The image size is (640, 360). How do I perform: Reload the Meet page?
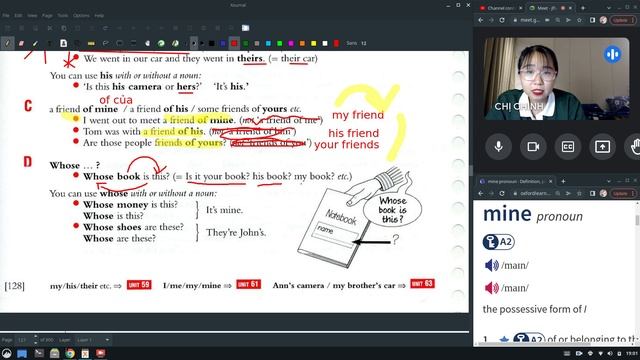pyautogui.click(x=502, y=20)
